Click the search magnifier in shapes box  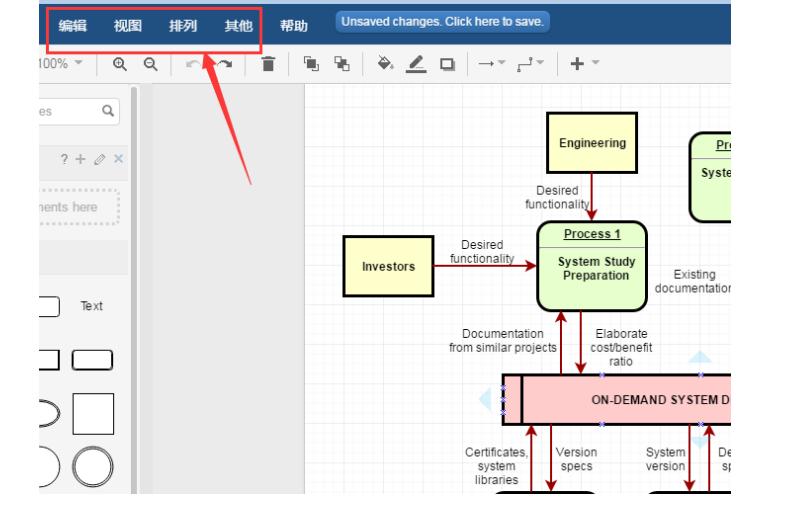[108, 110]
